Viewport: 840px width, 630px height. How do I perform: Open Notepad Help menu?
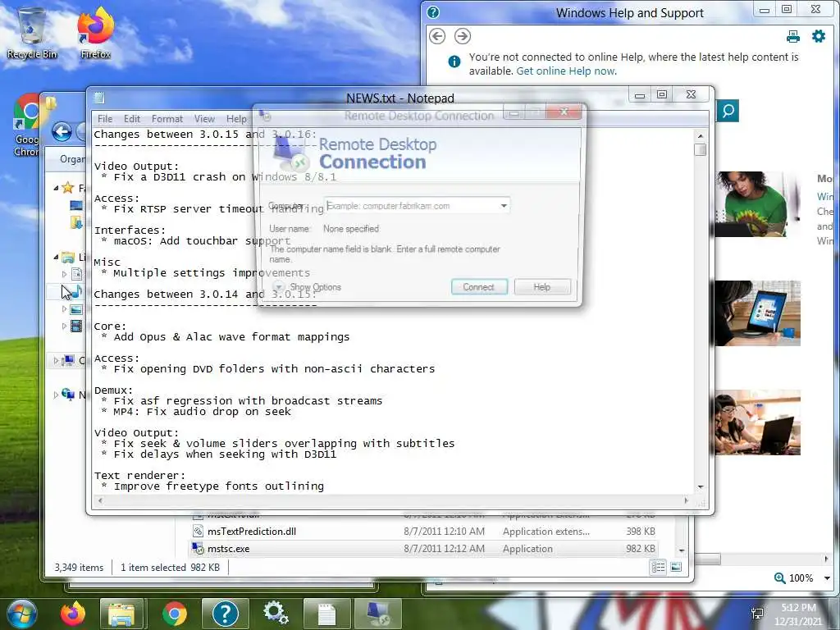click(x=236, y=119)
